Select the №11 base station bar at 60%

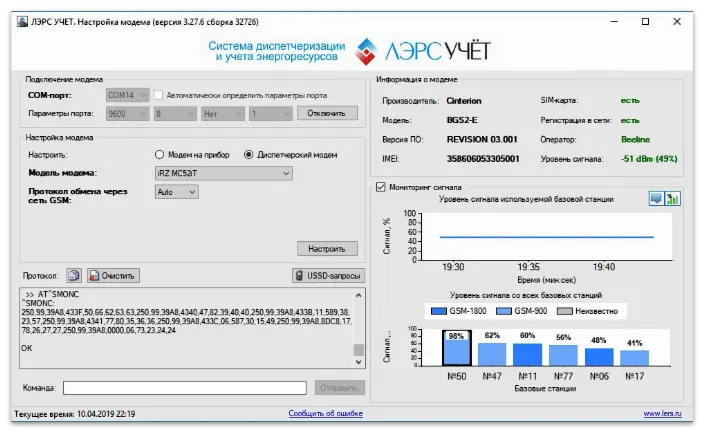coord(527,355)
